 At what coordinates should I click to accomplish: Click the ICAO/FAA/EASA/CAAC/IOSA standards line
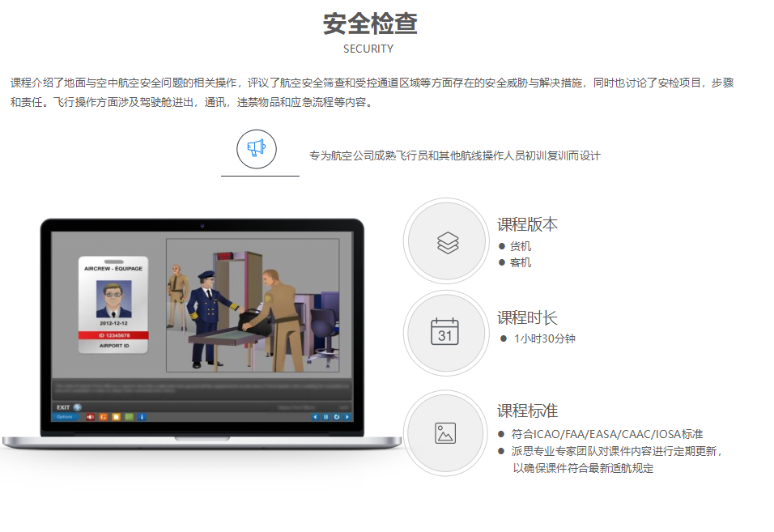606,434
